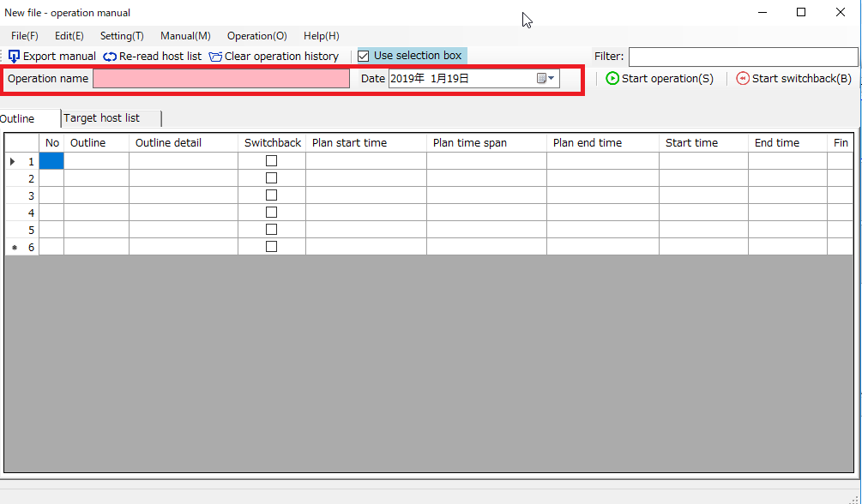
Task: Click the Clear operation history icon
Action: tap(215, 57)
